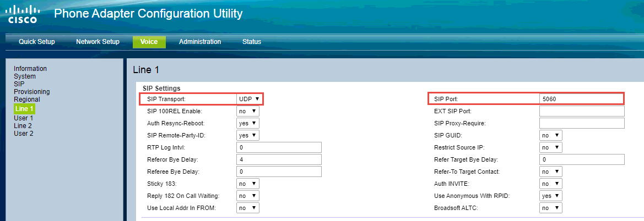The width and height of the screenshot is (644, 221).
Task: Open Information in the sidebar
Action: 30,69
